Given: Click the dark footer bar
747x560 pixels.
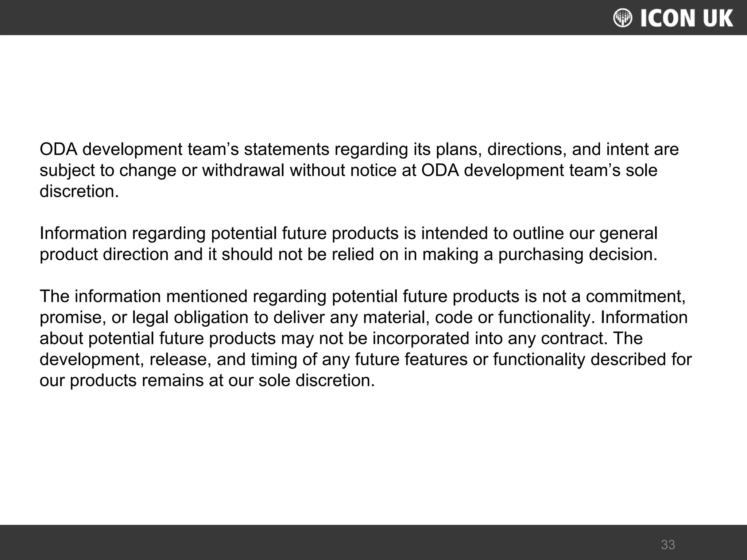Looking at the screenshot, I should [x=373, y=542].
